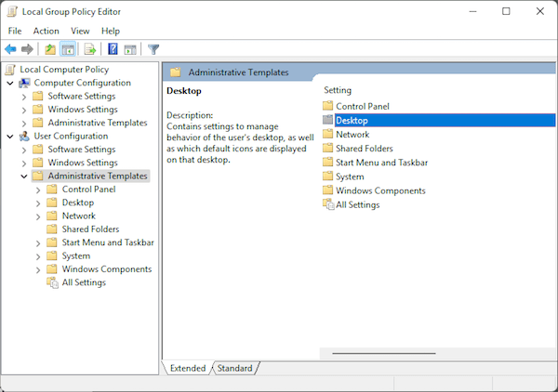Expand the Windows Components tree node
This screenshot has width=558, height=392.
tap(38, 269)
